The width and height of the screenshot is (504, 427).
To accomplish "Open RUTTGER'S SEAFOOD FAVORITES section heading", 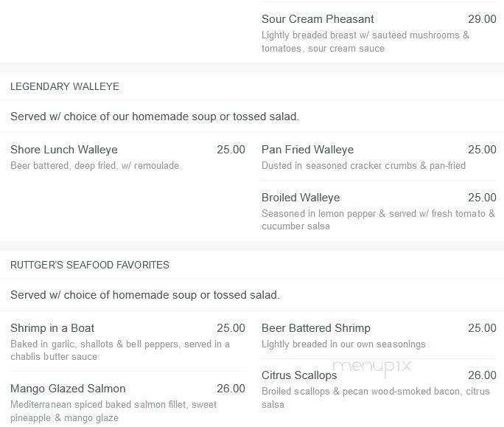I will point(90,265).
